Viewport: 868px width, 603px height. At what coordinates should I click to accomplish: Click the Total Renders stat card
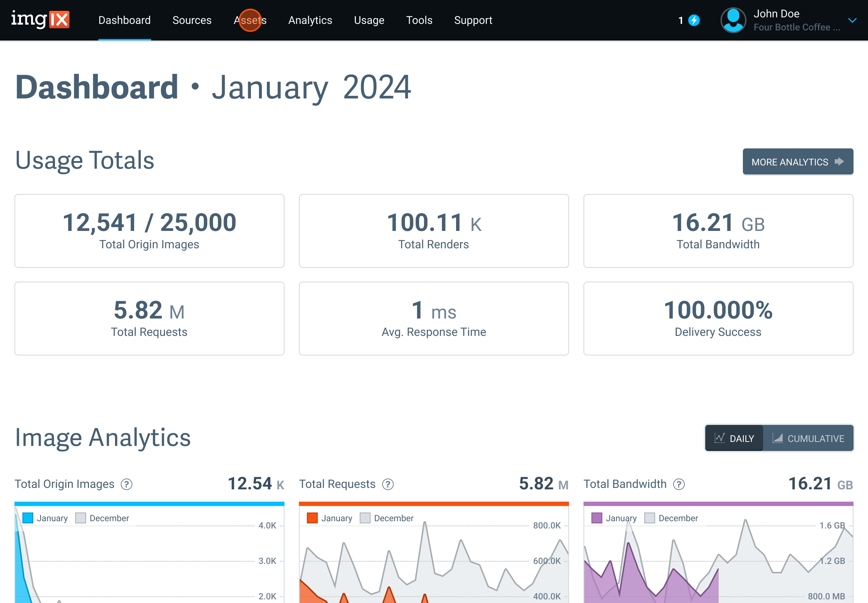[x=433, y=231]
